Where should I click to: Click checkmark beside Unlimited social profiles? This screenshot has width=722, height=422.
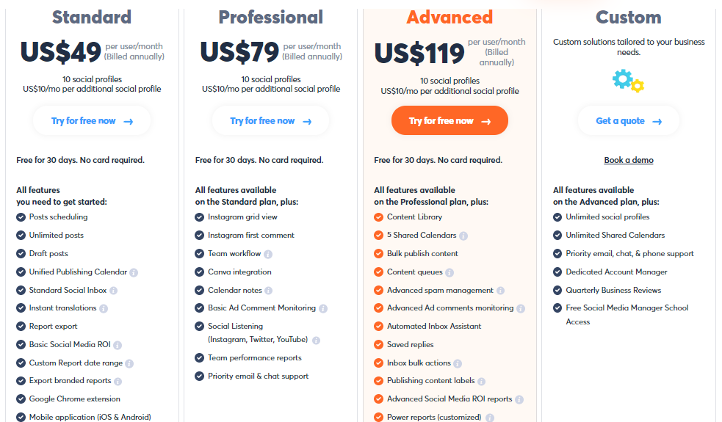tap(557, 217)
